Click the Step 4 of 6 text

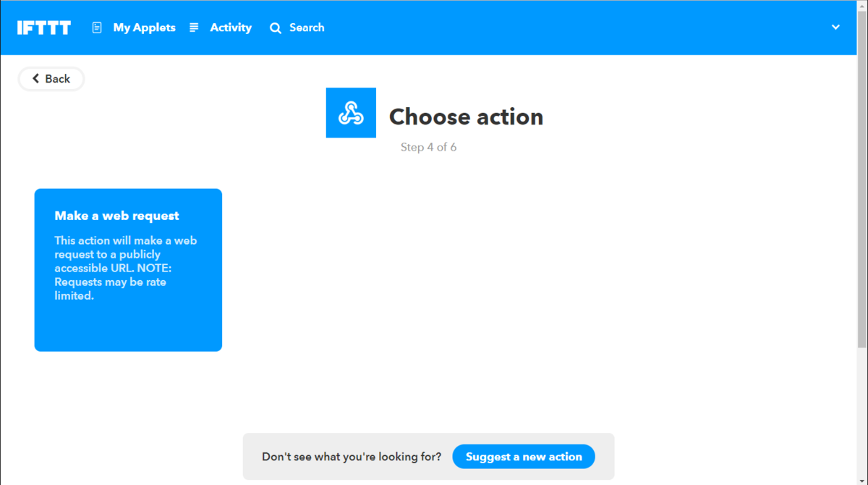click(x=428, y=147)
